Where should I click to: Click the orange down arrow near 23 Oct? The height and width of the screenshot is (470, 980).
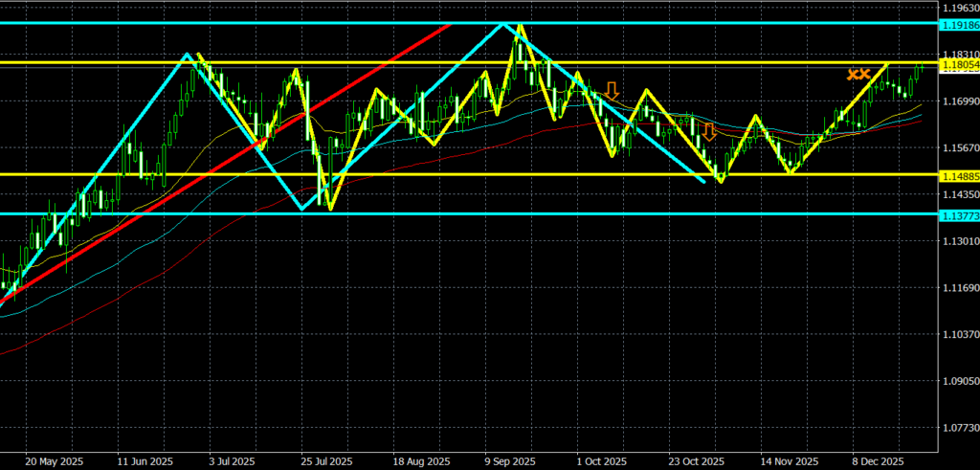(709, 131)
